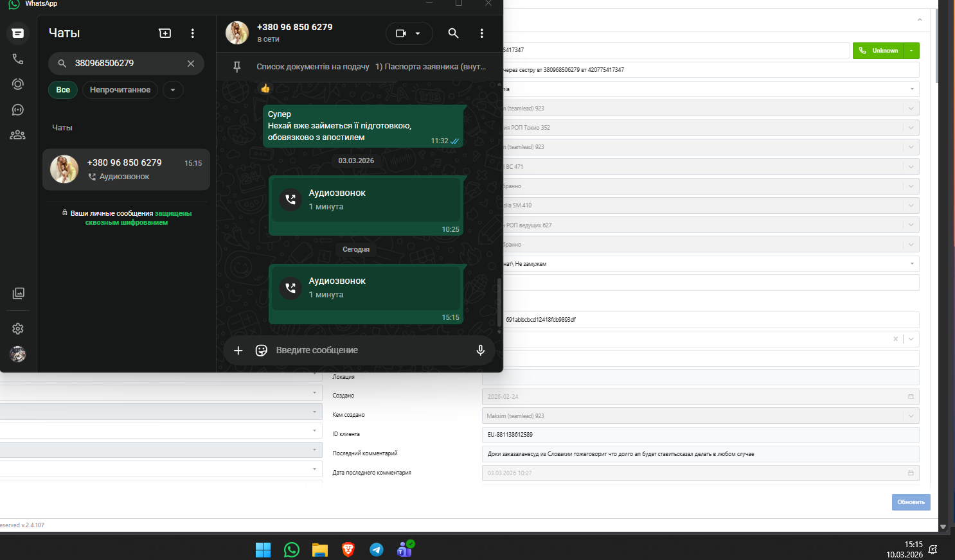Expand the 'SM 410' dropdown
955x560 pixels.
(x=911, y=206)
